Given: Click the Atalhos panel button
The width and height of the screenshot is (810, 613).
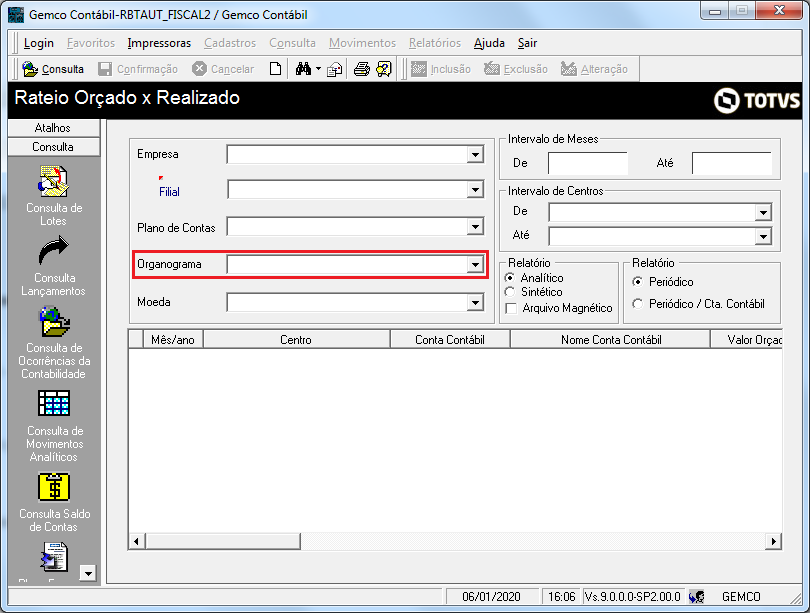Looking at the screenshot, I should pos(53,128).
